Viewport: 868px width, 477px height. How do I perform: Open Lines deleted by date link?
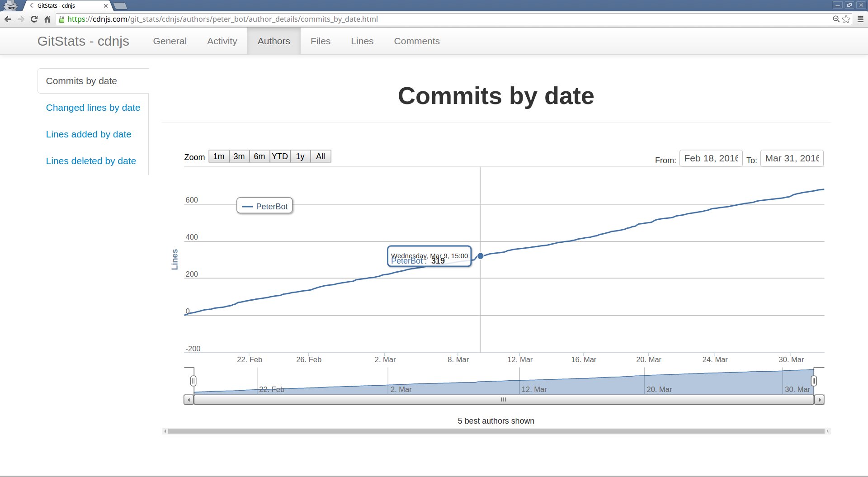pyautogui.click(x=91, y=161)
